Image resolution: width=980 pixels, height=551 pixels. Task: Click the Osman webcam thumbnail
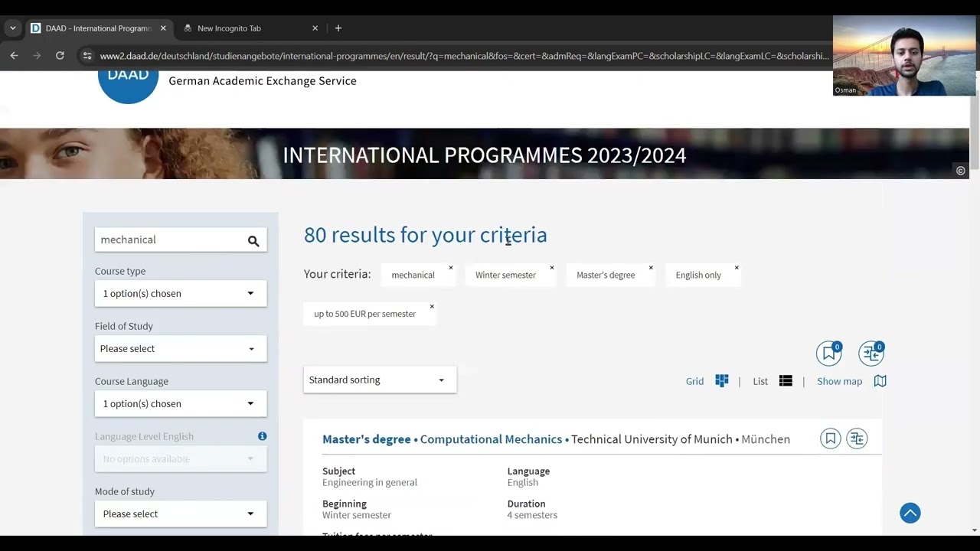tap(904, 56)
